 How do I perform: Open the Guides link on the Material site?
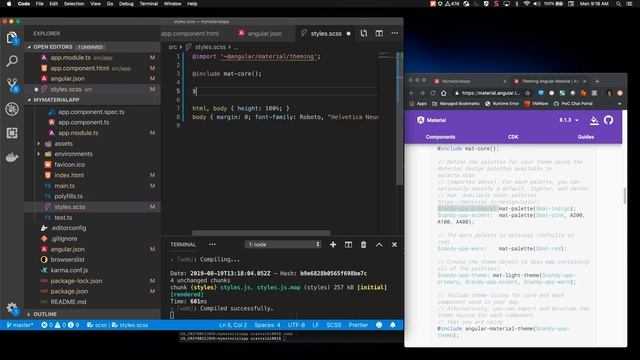(585, 137)
